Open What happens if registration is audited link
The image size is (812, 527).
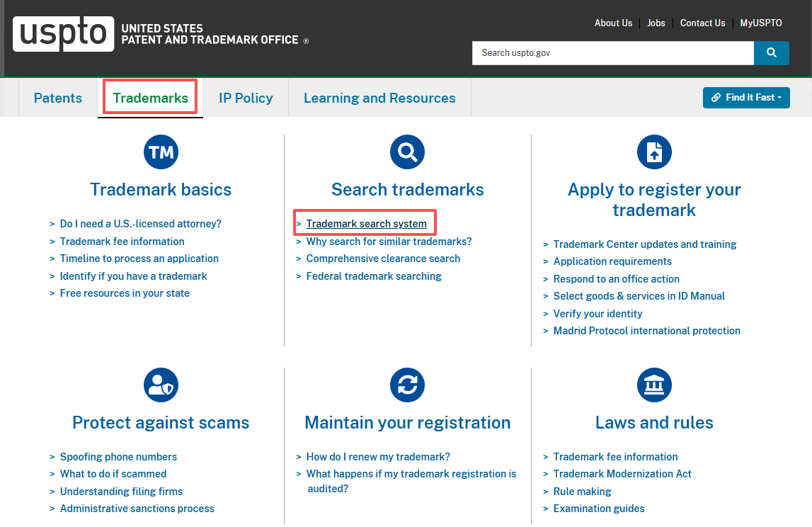pyautogui.click(x=411, y=481)
